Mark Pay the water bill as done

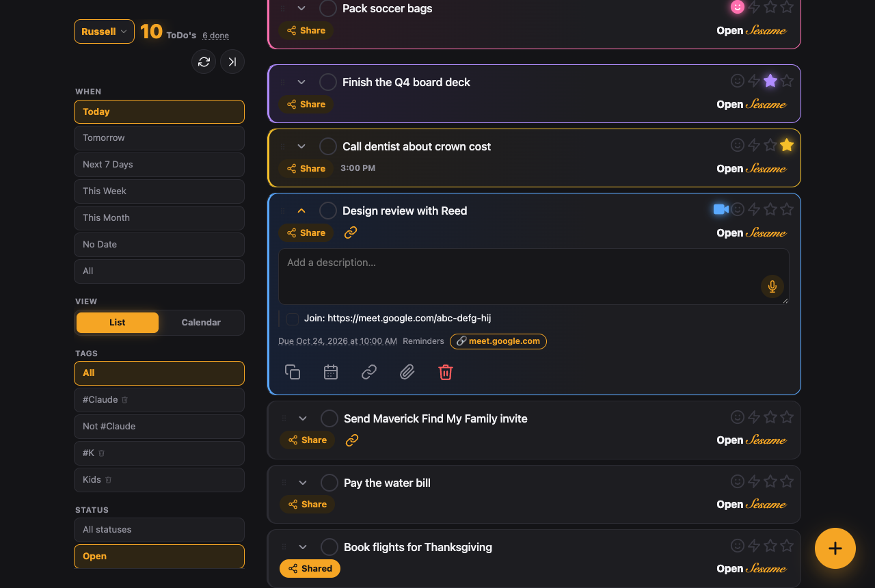point(329,483)
